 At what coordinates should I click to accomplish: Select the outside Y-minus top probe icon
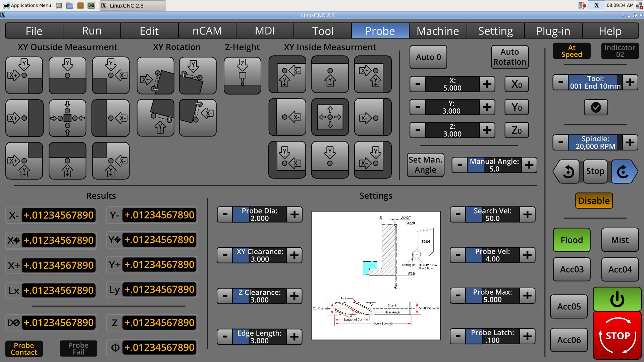[x=67, y=75]
